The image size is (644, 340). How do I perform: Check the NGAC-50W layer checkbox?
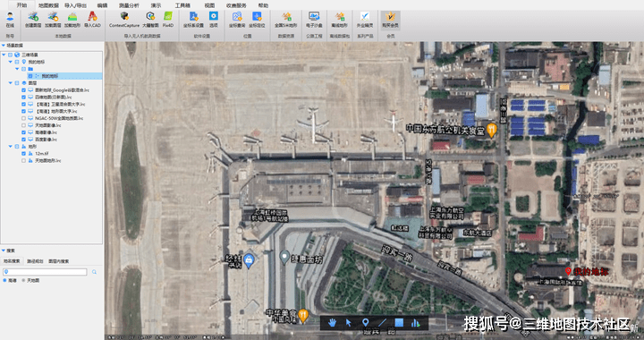(23, 118)
